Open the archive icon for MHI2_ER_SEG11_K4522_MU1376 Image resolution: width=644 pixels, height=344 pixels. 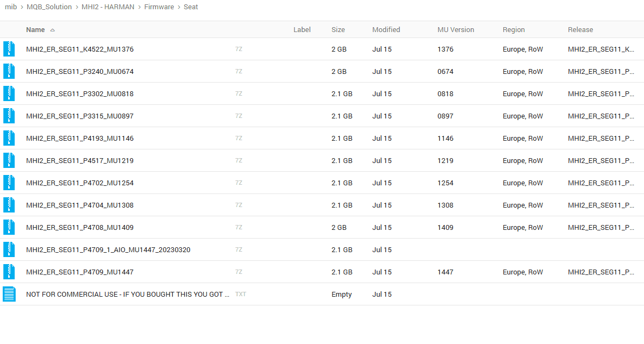9,49
